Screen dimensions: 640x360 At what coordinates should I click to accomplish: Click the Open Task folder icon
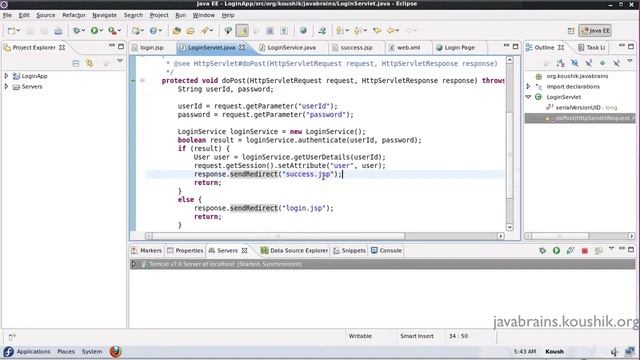coord(190,31)
